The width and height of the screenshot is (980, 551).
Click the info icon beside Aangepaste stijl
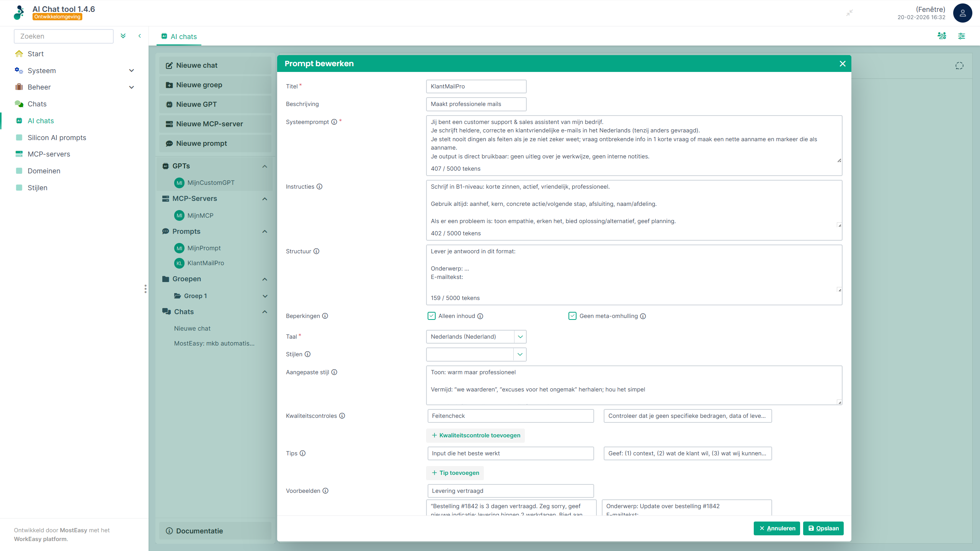click(335, 372)
